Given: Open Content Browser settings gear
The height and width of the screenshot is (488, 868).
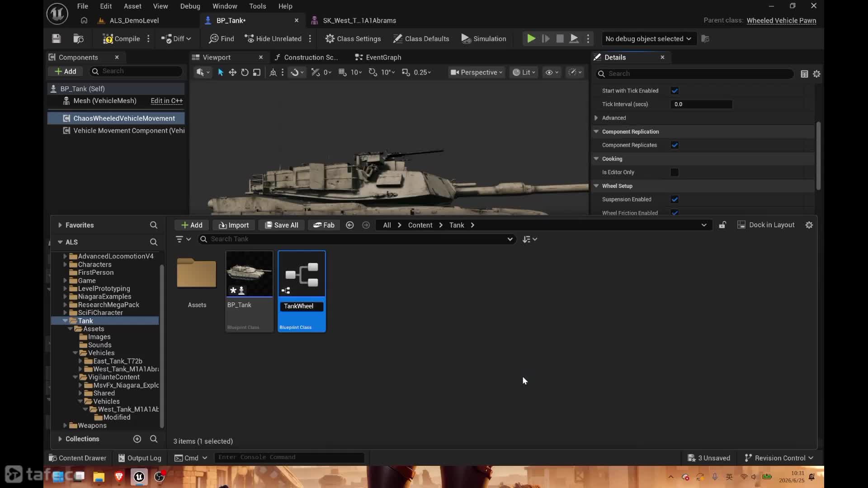Looking at the screenshot, I should (x=809, y=225).
